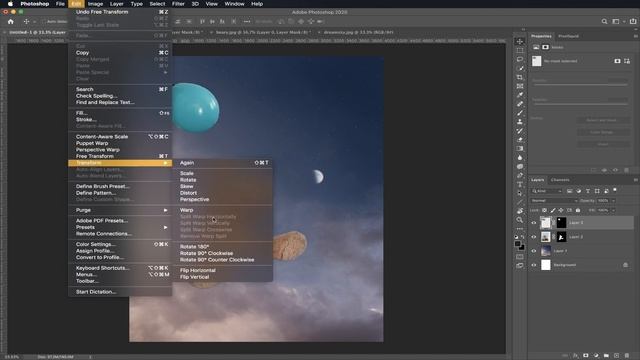Click the Feather slider in Properties
Image resolution: width=640 pixels, height=360 pixels.
pyautogui.click(x=580, y=104)
